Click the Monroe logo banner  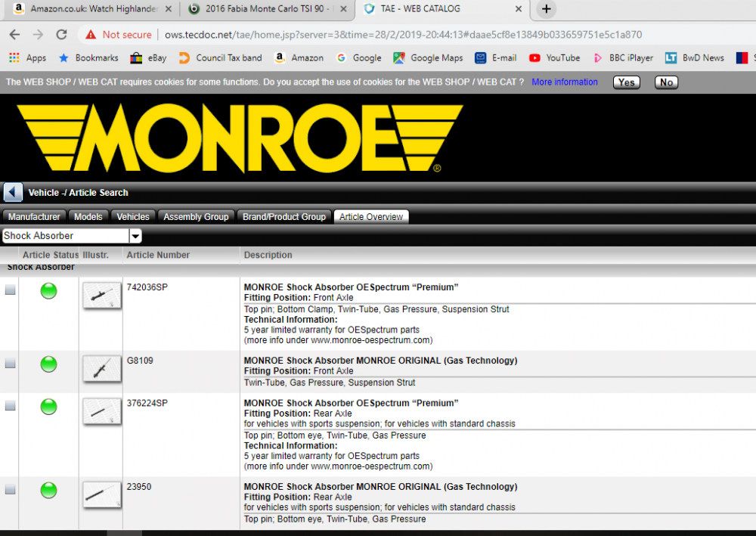[240, 138]
